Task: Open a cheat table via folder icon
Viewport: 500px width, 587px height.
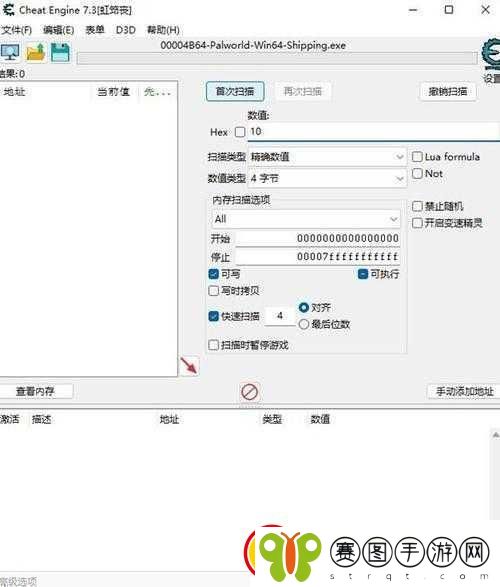Action: 35,53
